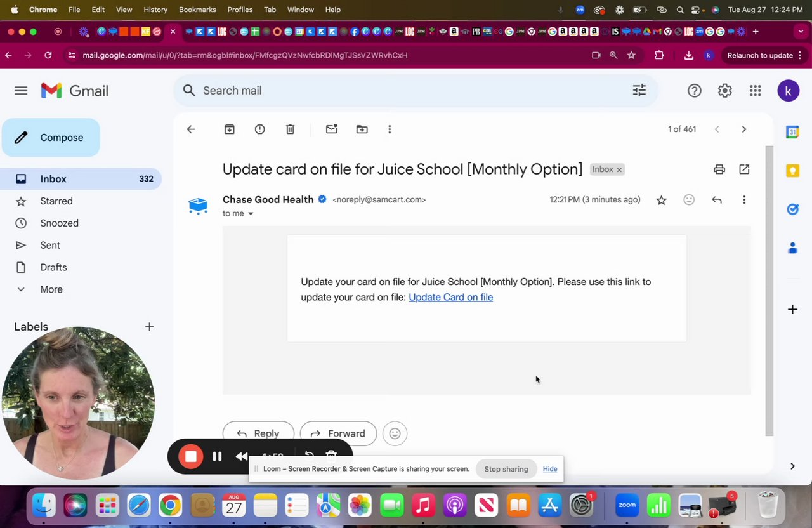Click the reply arrow icon in message header

(717, 200)
